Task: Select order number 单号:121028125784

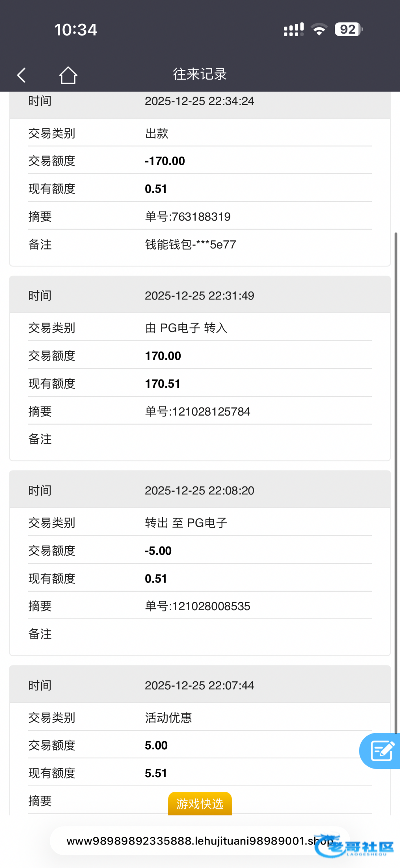Action: click(197, 412)
